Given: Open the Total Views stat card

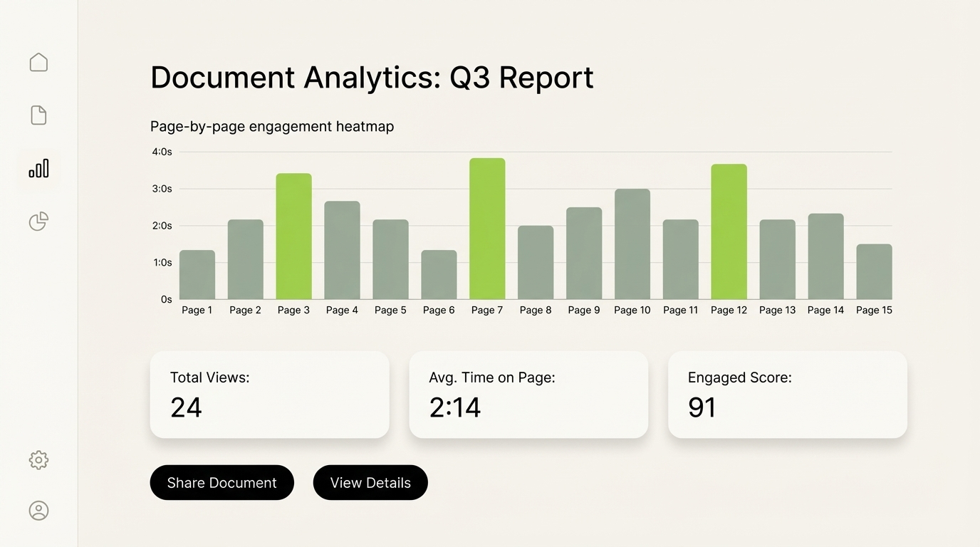Looking at the screenshot, I should (x=269, y=394).
